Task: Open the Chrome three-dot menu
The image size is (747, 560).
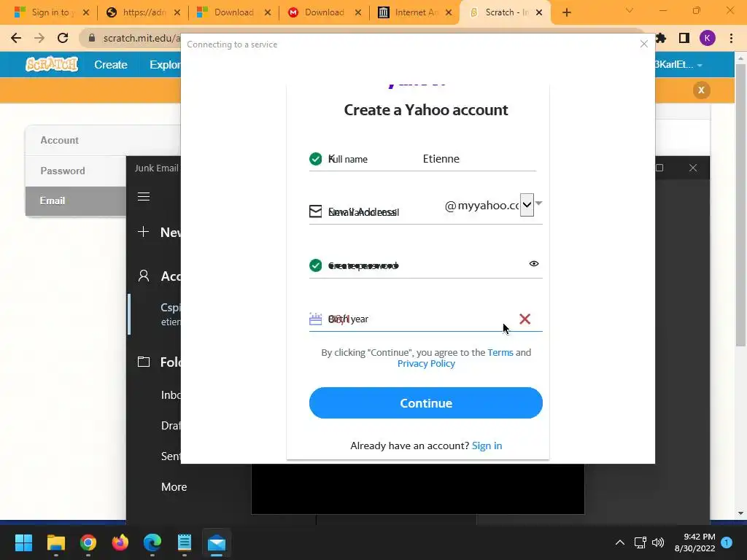Action: click(x=731, y=38)
